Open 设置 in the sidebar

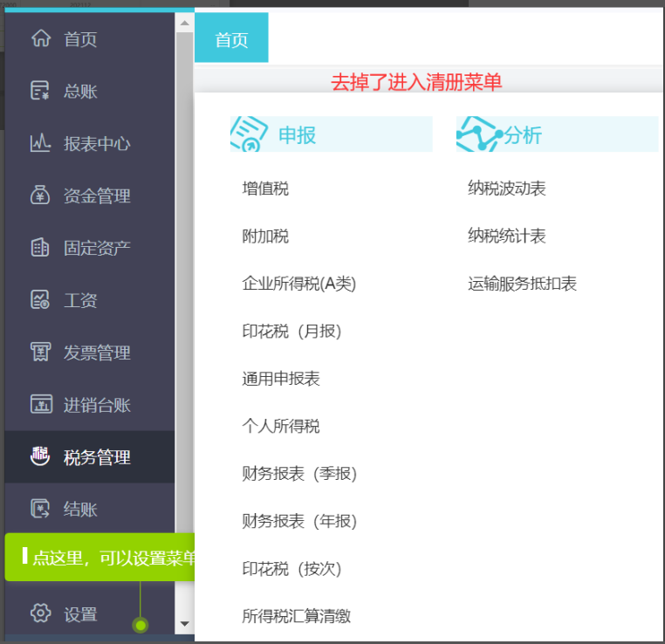coord(90,613)
